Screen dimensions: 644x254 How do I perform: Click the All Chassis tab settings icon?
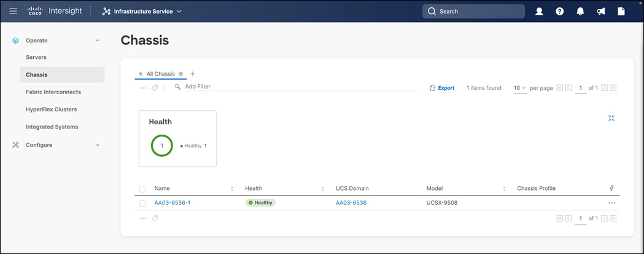180,74
